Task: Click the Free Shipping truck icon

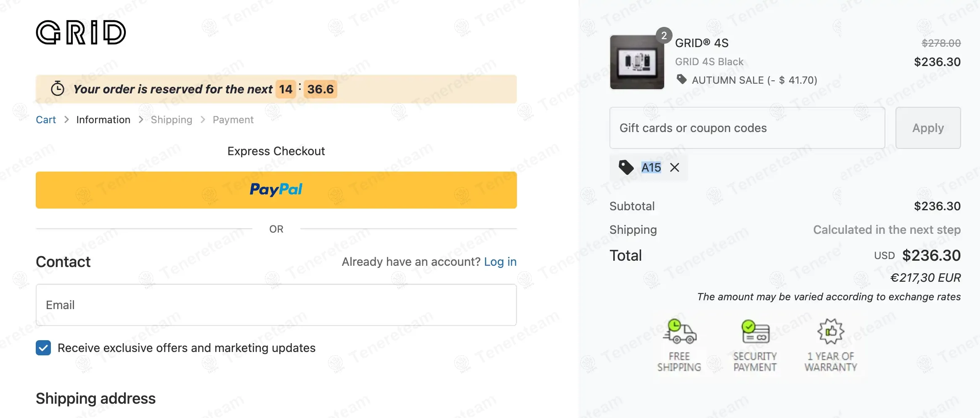Action: (x=679, y=332)
